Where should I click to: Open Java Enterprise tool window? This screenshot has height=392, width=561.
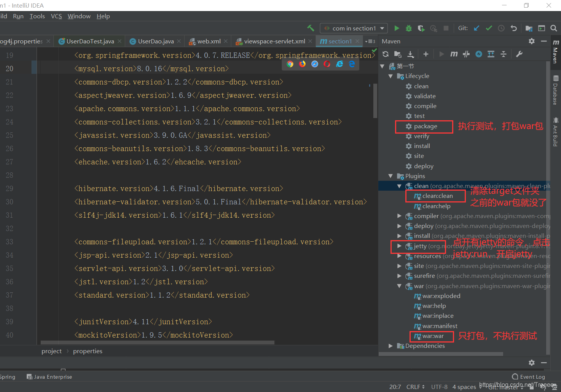coord(49,377)
